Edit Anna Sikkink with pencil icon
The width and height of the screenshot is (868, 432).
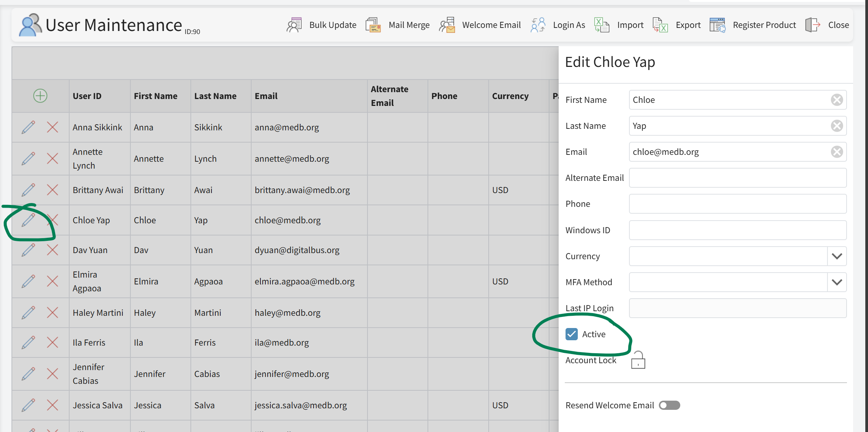(28, 127)
